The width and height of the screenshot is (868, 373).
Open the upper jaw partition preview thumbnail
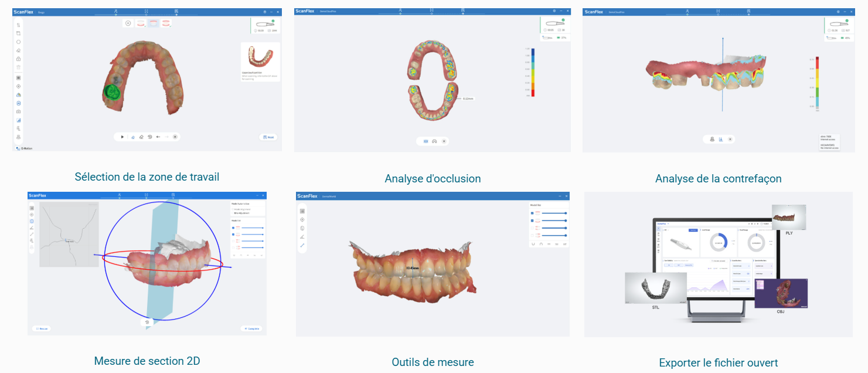pos(260,57)
